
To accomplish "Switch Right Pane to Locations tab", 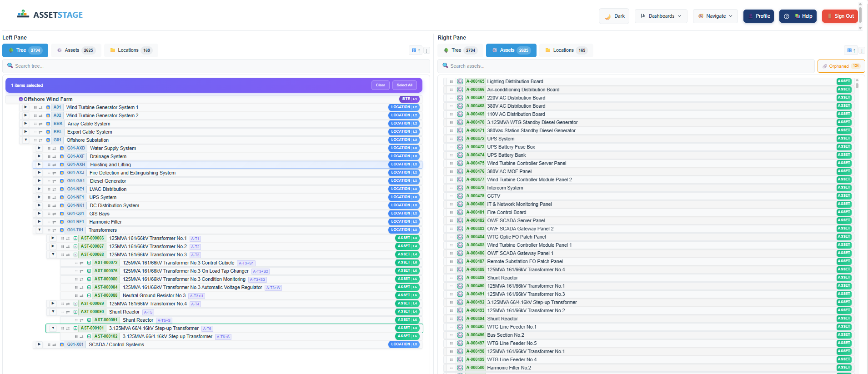I will tap(566, 50).
